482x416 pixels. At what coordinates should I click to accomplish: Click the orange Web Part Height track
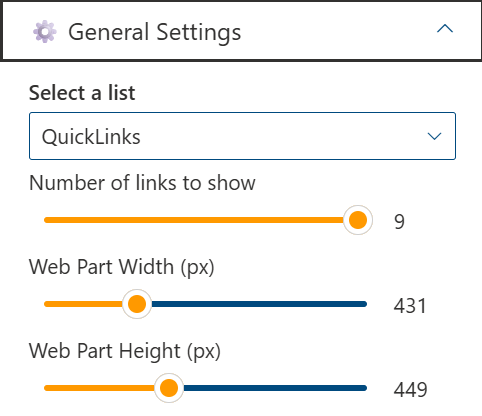[x=99, y=388]
